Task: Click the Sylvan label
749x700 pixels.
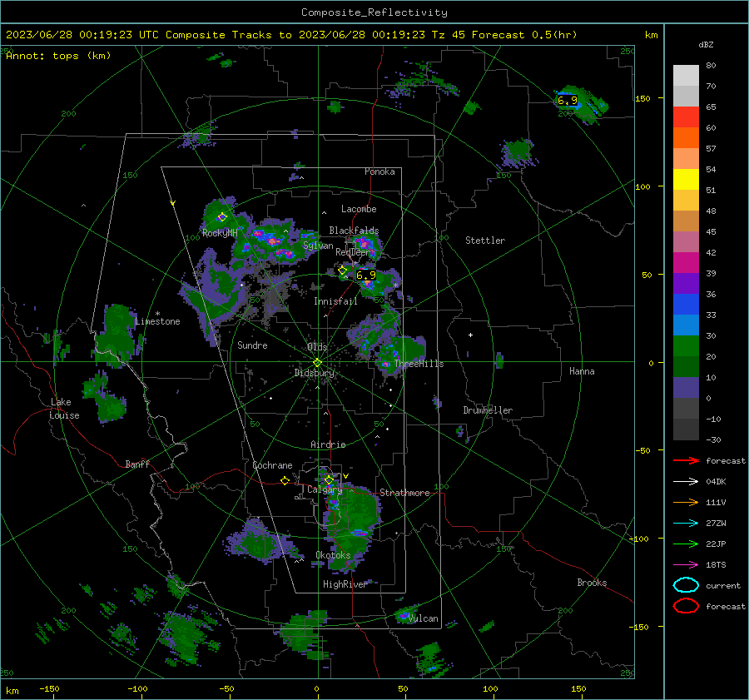Action: 318,246
